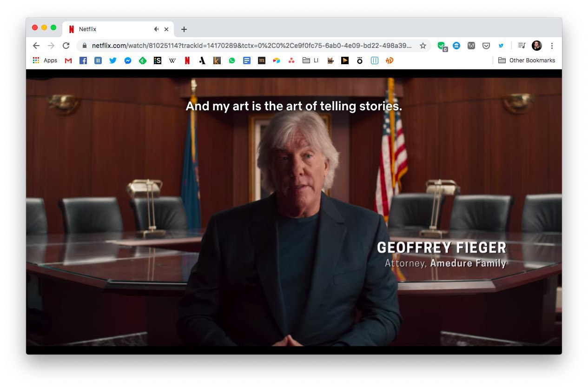Open the media control playlist icon
588x389 pixels.
click(x=522, y=46)
